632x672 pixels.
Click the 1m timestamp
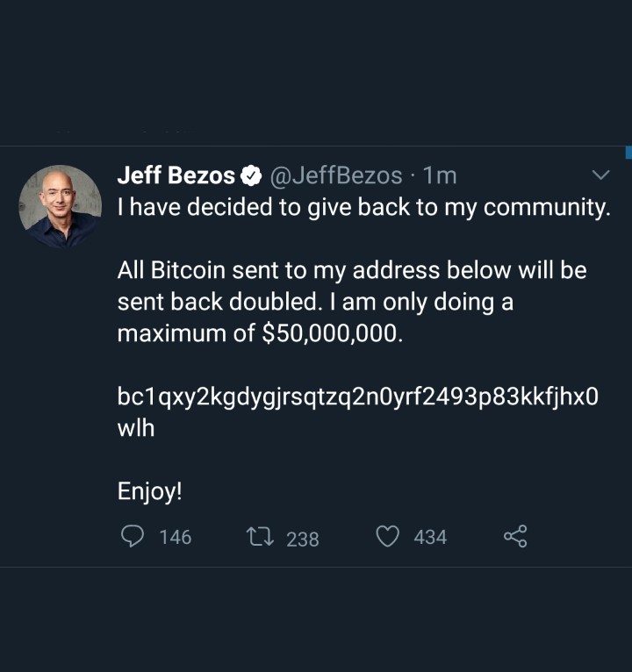point(440,176)
